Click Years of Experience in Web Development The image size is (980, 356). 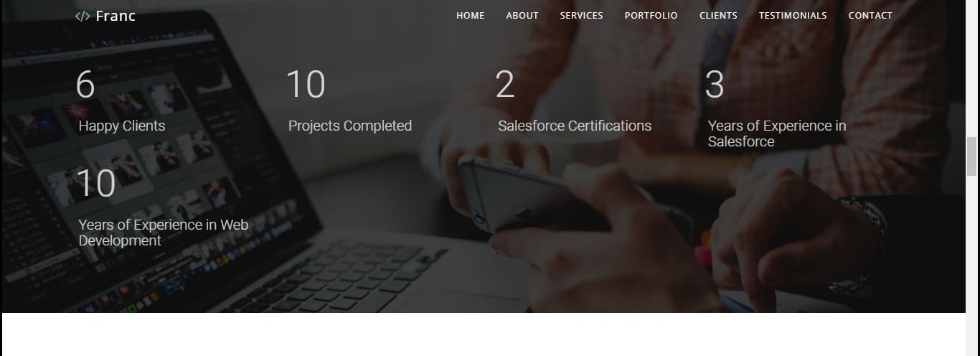[x=164, y=233]
